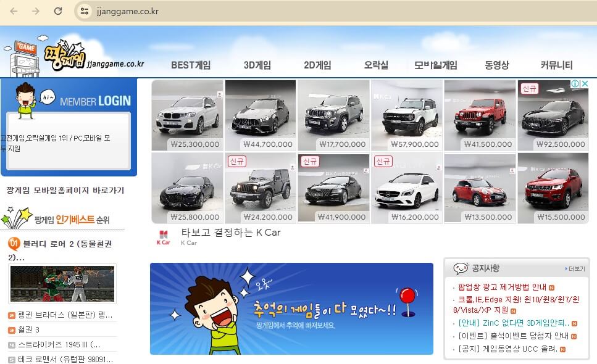The image size is (597, 364).
Task: Open the 출석이벤트 당첨자 안내 notice
Action: tap(512, 335)
